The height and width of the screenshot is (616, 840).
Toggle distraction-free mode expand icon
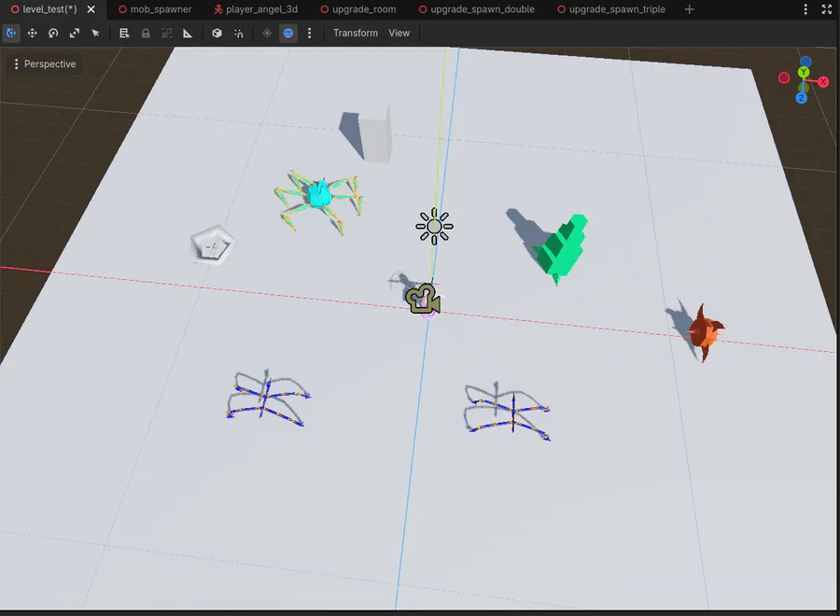[827, 9]
